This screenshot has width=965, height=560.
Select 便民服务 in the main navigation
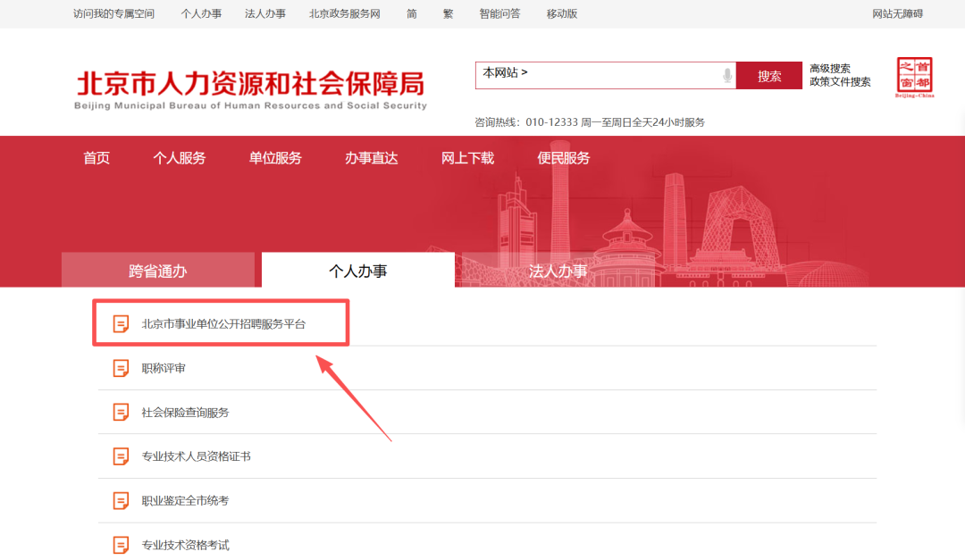point(564,158)
